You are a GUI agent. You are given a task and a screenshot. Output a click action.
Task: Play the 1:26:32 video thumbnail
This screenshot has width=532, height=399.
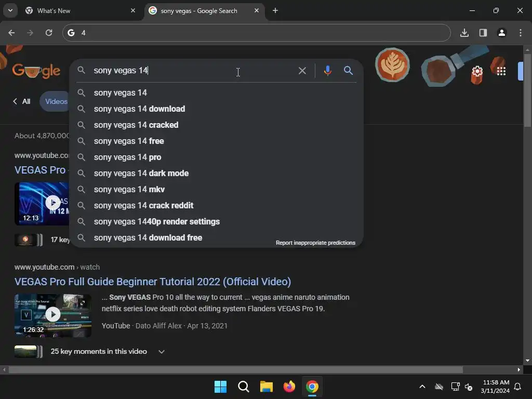click(53, 315)
